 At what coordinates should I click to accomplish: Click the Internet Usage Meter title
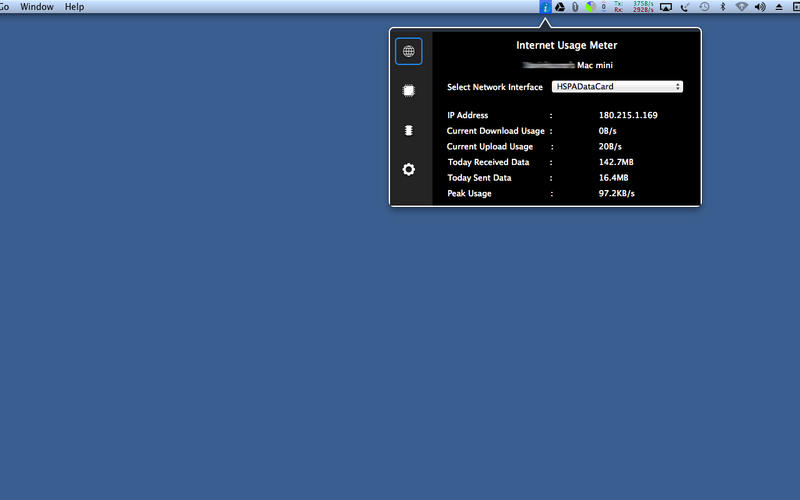click(566, 45)
